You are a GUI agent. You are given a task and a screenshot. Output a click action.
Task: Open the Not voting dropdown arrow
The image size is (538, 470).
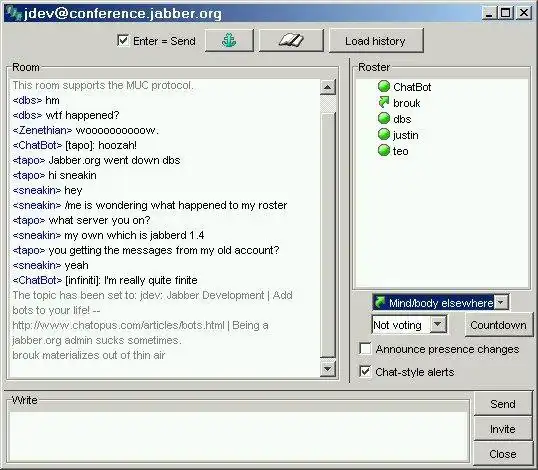click(438, 325)
